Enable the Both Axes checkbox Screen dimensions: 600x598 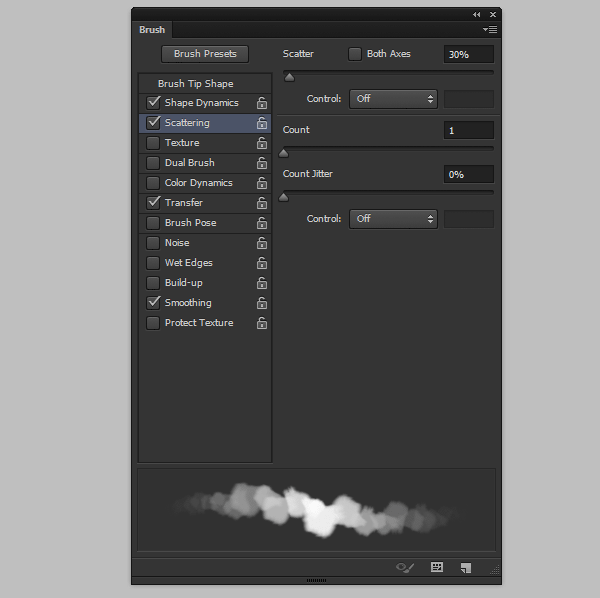(x=355, y=54)
